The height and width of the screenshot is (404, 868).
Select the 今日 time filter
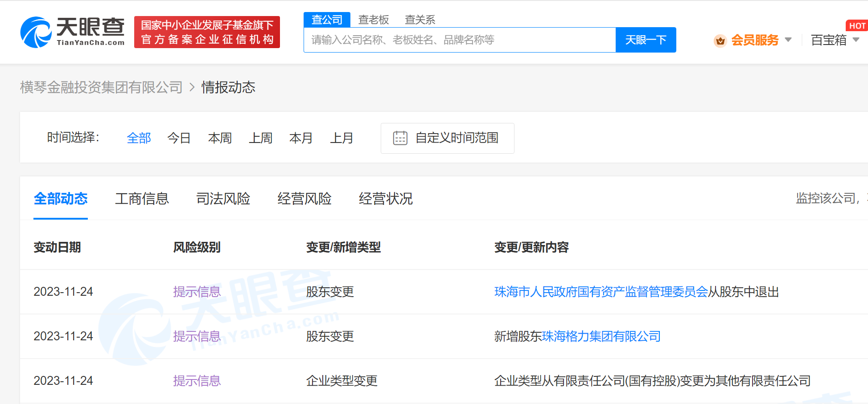coord(179,138)
